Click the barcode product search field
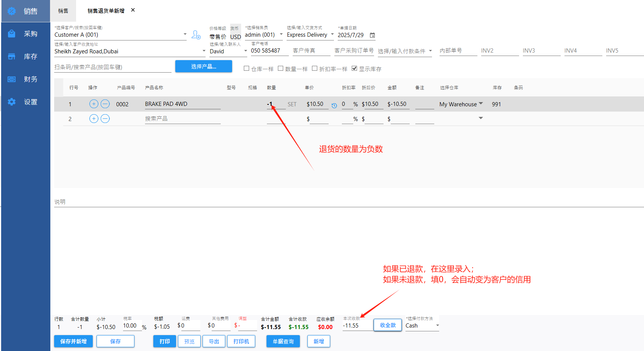 point(112,67)
